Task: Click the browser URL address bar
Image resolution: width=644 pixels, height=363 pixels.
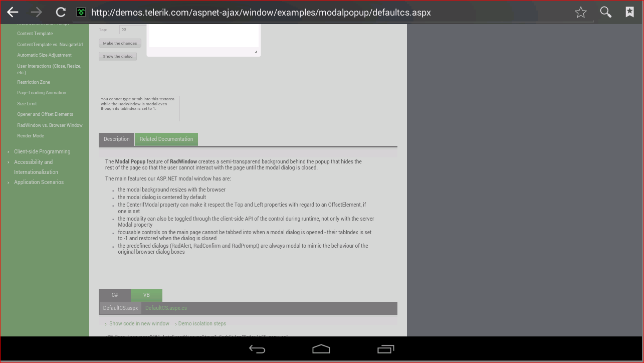Action: point(333,13)
